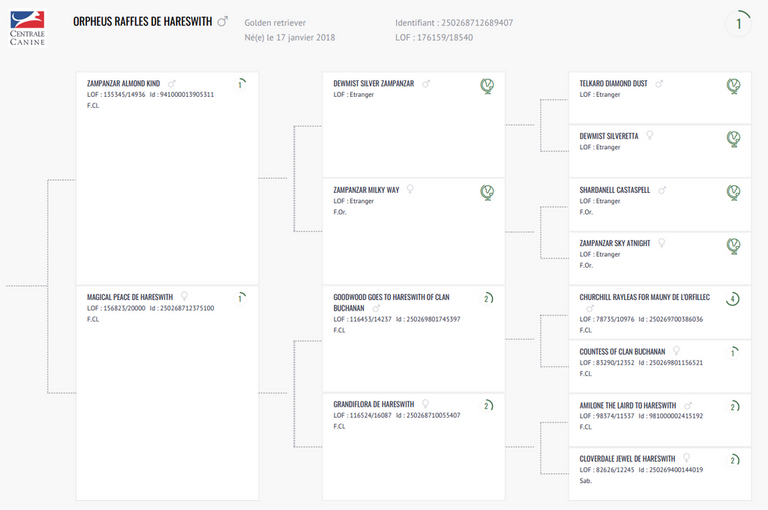Click rating badge on Grandiflora de Hareswith card
The width and height of the screenshot is (768, 510).
click(x=487, y=405)
